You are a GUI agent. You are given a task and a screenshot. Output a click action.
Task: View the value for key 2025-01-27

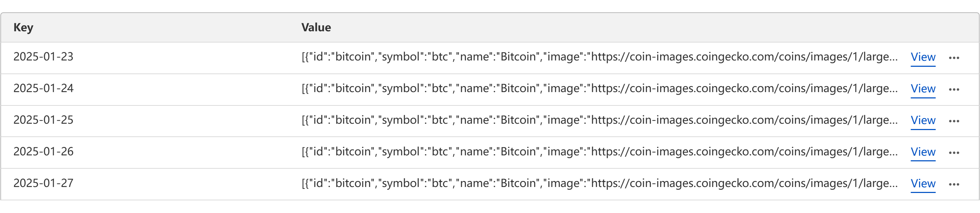(923, 183)
